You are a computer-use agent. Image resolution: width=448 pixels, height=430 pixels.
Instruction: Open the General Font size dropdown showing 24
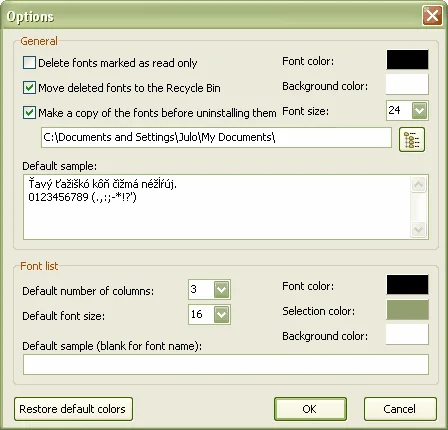click(x=419, y=110)
